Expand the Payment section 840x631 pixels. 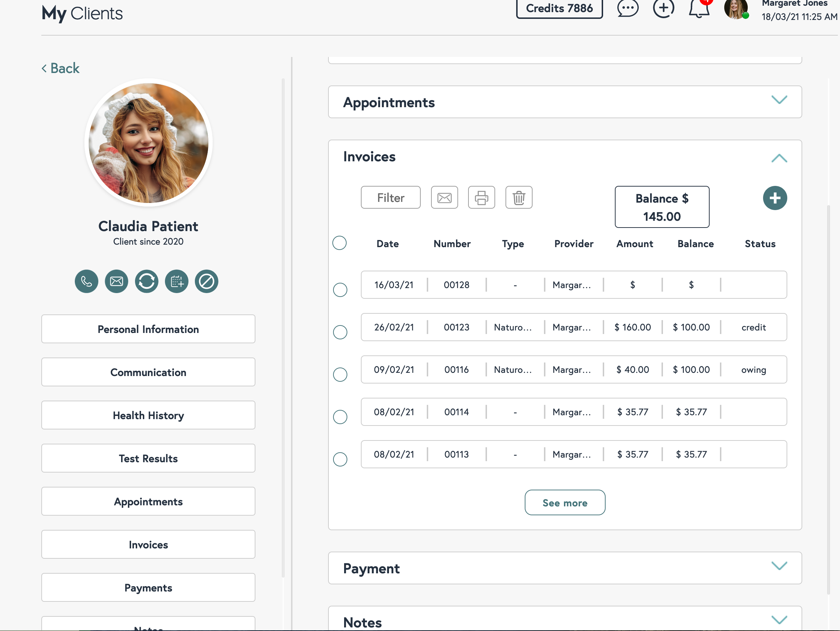coord(778,566)
